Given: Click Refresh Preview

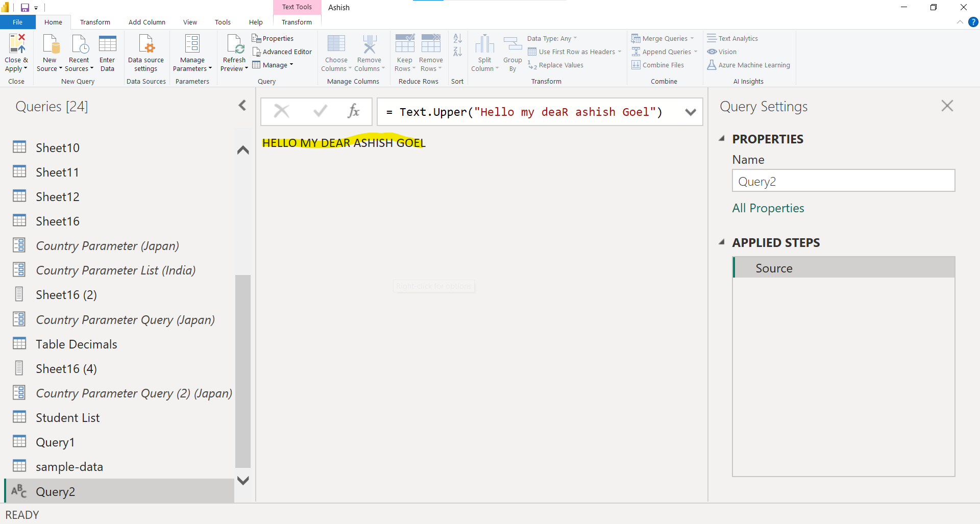Looking at the screenshot, I should pyautogui.click(x=234, y=52).
